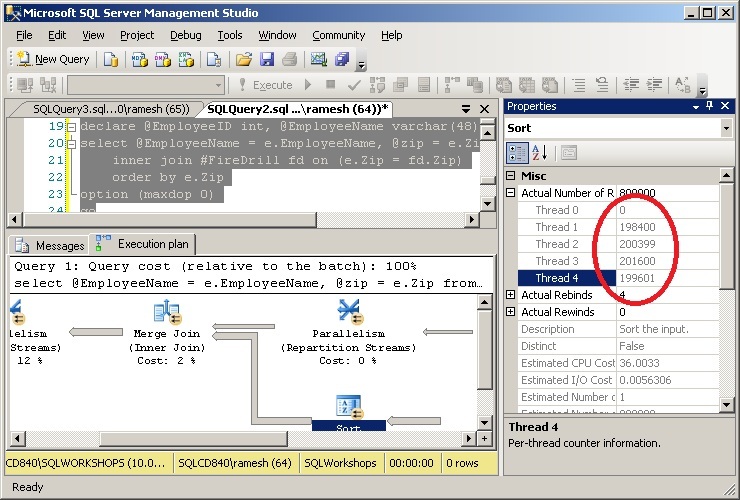Click the Parse checkmark icon
This screenshot has width=740, height=500.
tap(354, 85)
